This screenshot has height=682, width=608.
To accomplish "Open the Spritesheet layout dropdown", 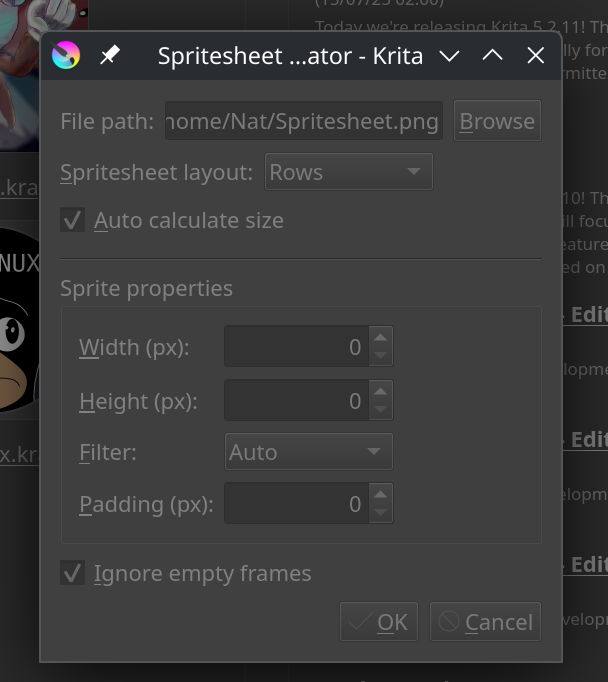I will (x=349, y=171).
